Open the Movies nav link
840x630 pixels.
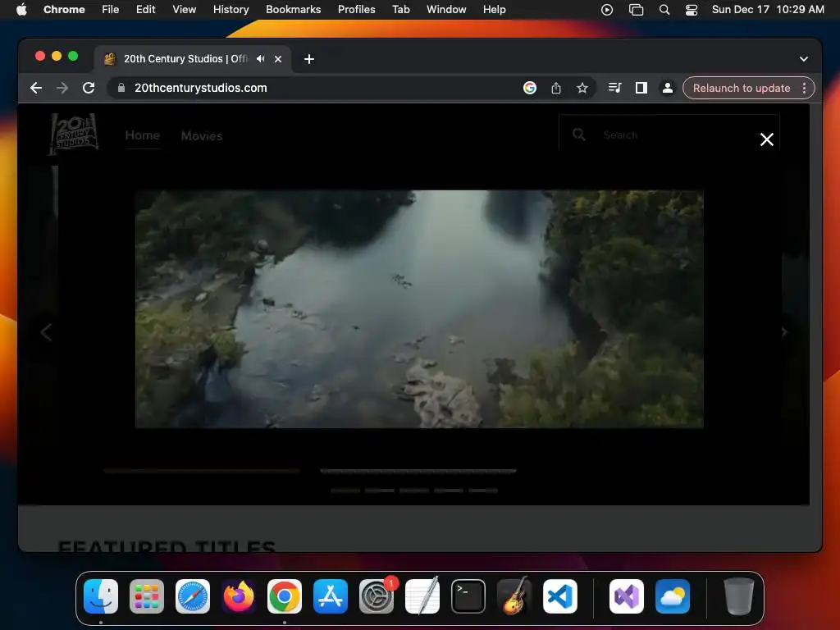pos(202,136)
